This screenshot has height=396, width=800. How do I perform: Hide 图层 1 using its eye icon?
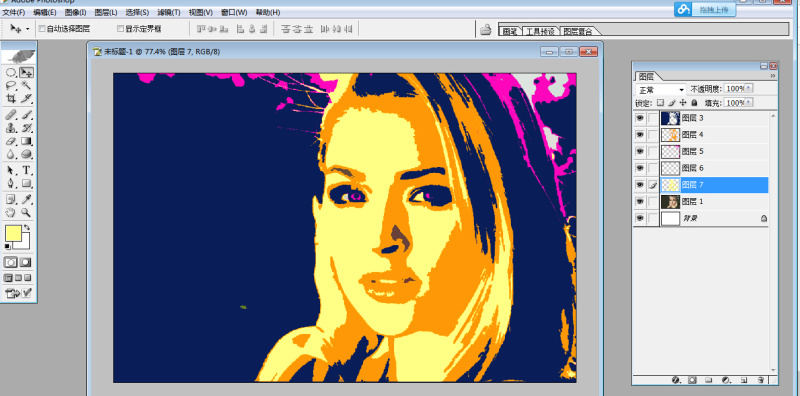[x=640, y=202]
